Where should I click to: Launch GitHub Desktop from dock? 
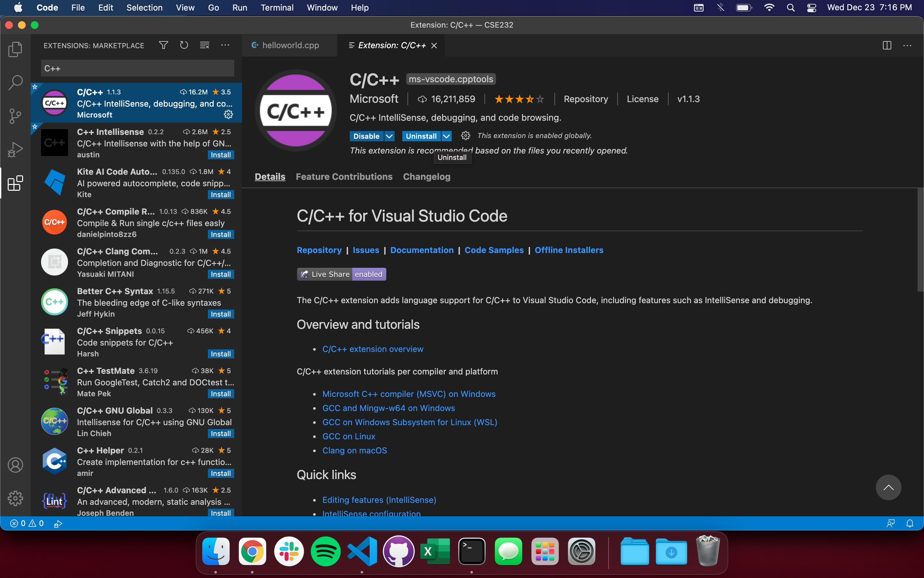click(398, 551)
